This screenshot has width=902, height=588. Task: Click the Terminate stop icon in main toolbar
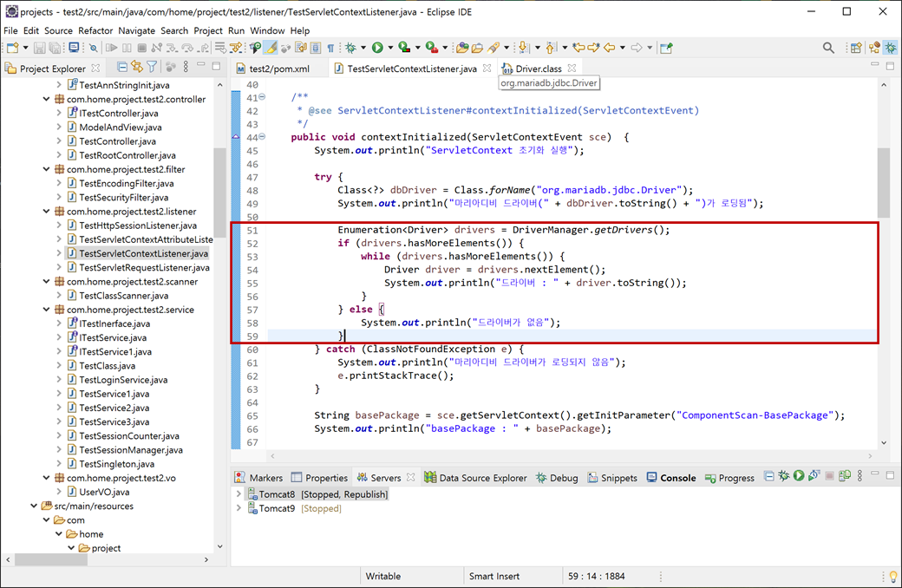(142, 48)
